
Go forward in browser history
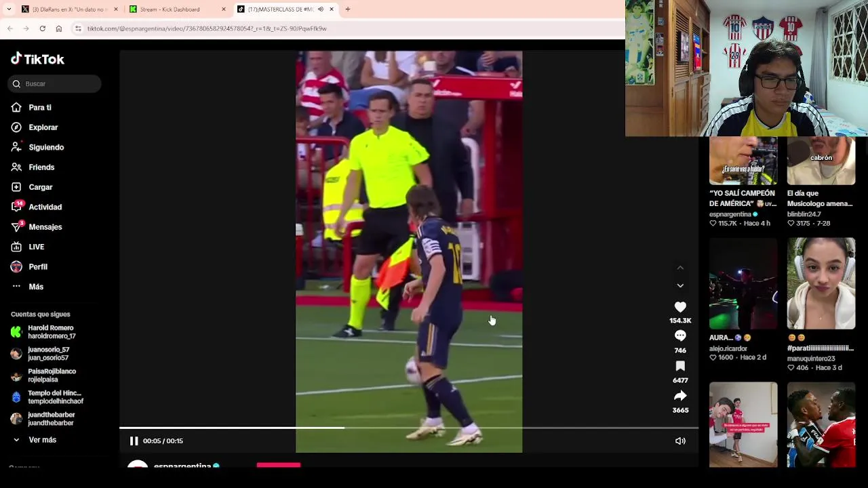click(x=26, y=28)
